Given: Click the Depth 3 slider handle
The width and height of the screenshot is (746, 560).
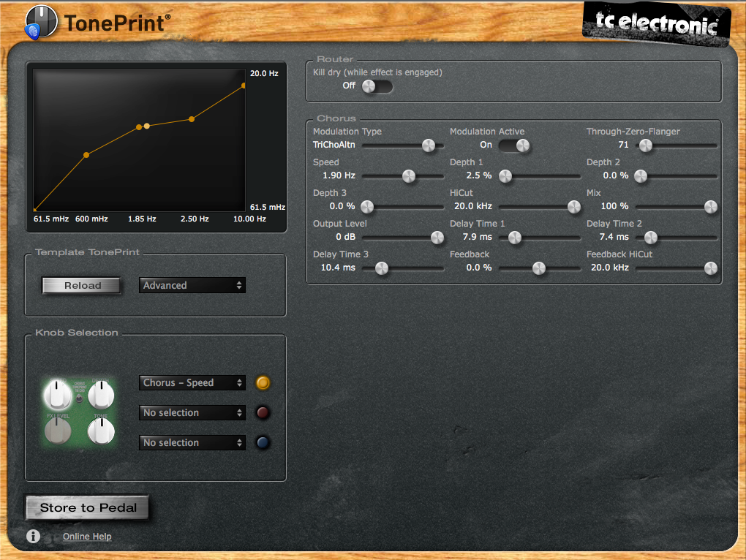Looking at the screenshot, I should [x=367, y=207].
